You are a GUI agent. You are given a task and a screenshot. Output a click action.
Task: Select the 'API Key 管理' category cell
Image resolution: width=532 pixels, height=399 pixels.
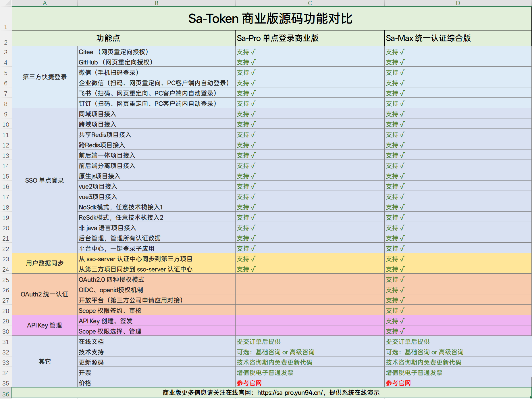tap(45, 325)
